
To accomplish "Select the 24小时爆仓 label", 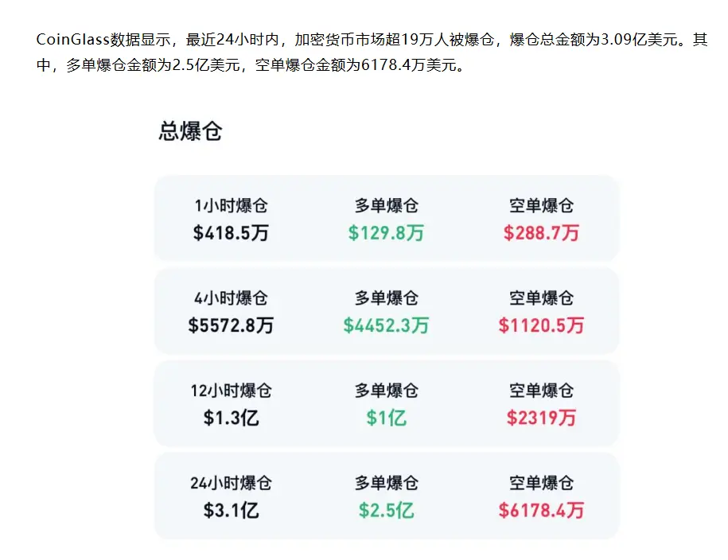I will 231,483.
